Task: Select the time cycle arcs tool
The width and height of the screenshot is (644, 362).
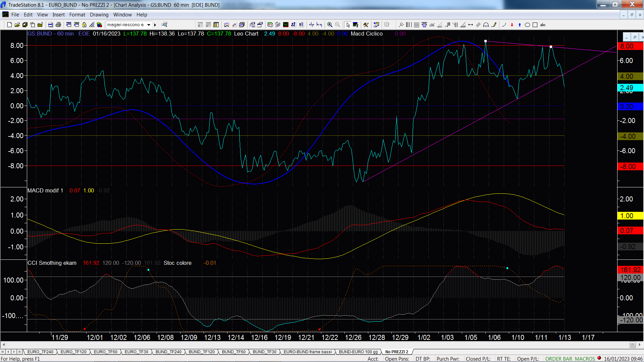Action: 486,25
